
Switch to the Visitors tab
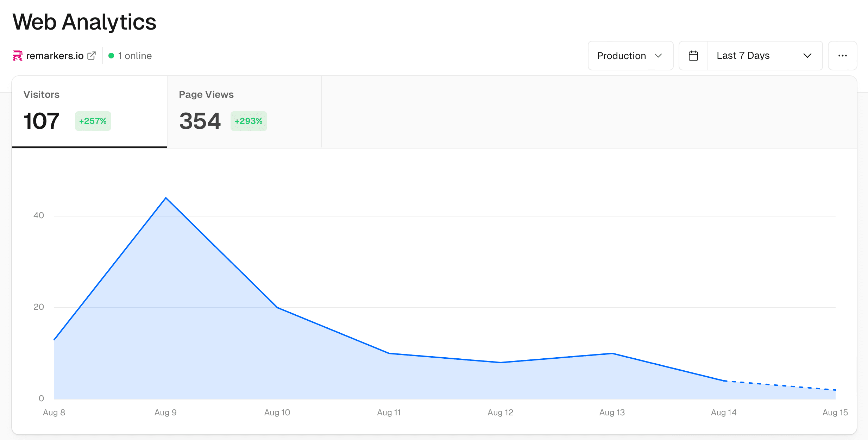89,111
